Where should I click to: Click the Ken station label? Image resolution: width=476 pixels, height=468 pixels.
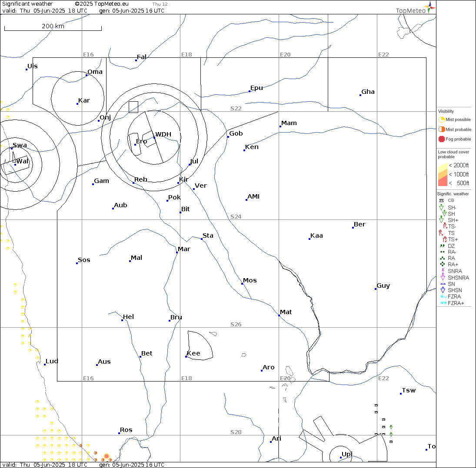coord(252,147)
